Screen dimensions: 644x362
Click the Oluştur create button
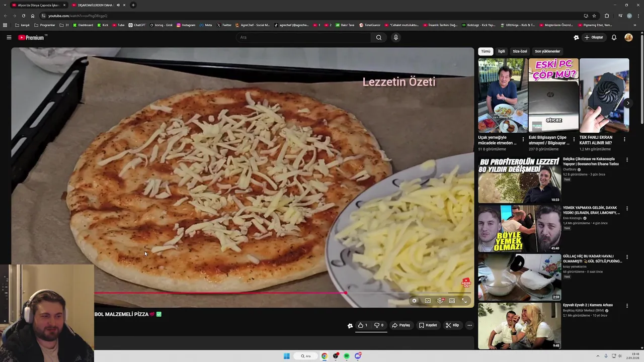pos(594,37)
